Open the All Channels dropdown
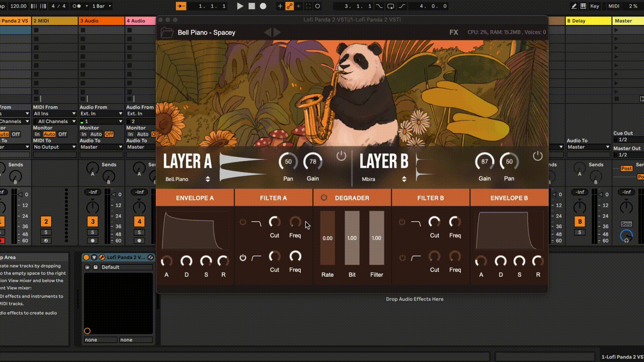Image resolution: width=644 pixels, height=362 pixels. [55, 121]
